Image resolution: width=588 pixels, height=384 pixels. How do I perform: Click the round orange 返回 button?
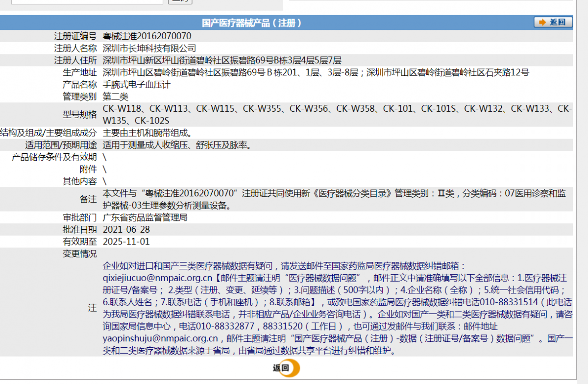pyautogui.click(x=286, y=368)
